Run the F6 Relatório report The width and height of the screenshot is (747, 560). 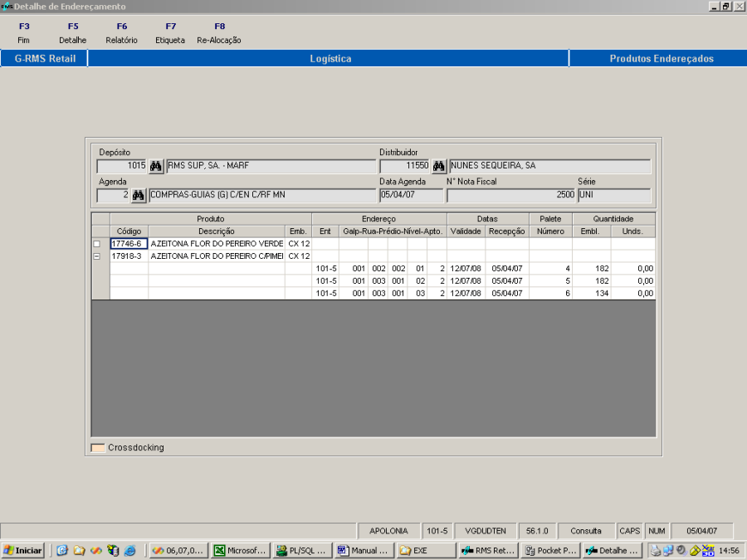pos(122,33)
